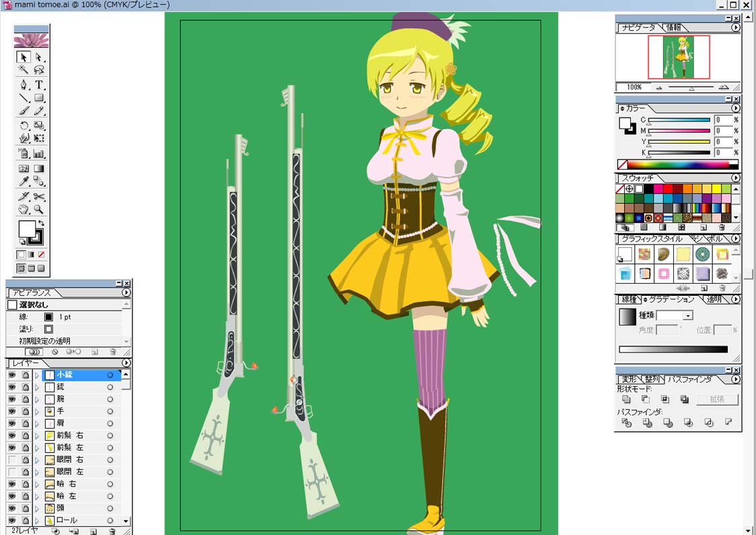Expand the 前髪 左 layer
The image size is (756, 535).
pos(37,447)
